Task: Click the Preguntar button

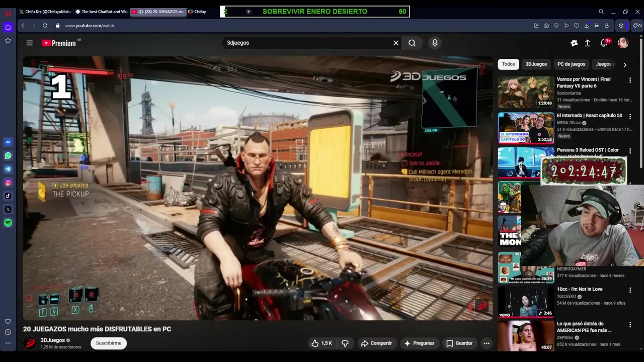Action: coord(419,343)
